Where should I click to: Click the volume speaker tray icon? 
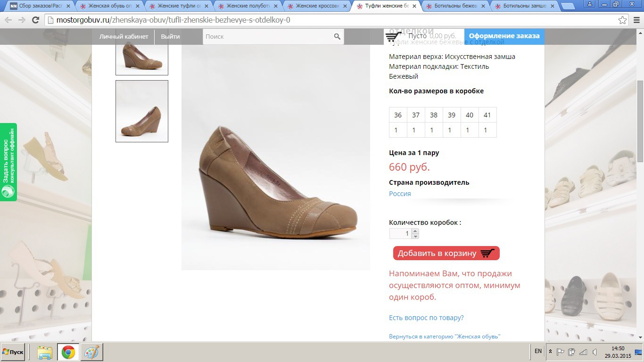point(594,352)
